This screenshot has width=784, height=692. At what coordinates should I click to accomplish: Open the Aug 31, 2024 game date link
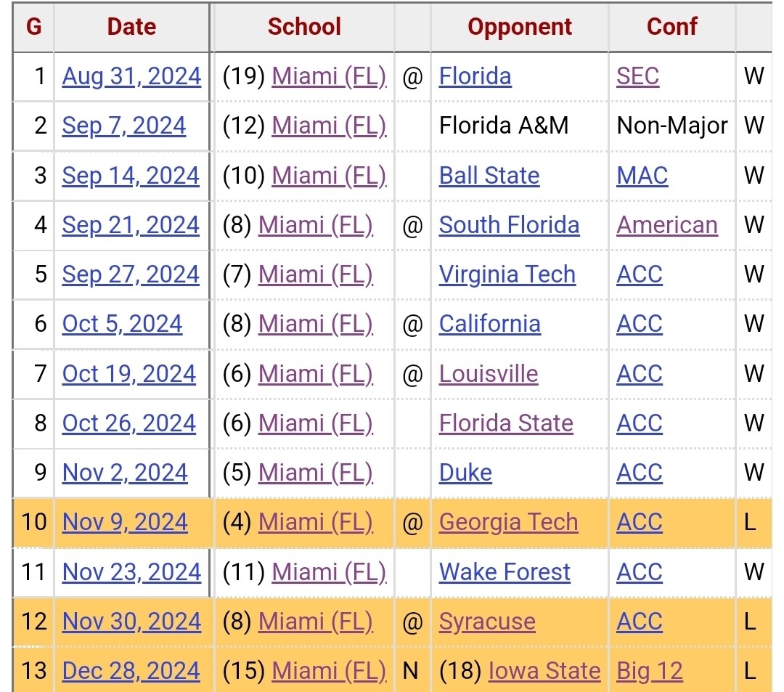131,76
